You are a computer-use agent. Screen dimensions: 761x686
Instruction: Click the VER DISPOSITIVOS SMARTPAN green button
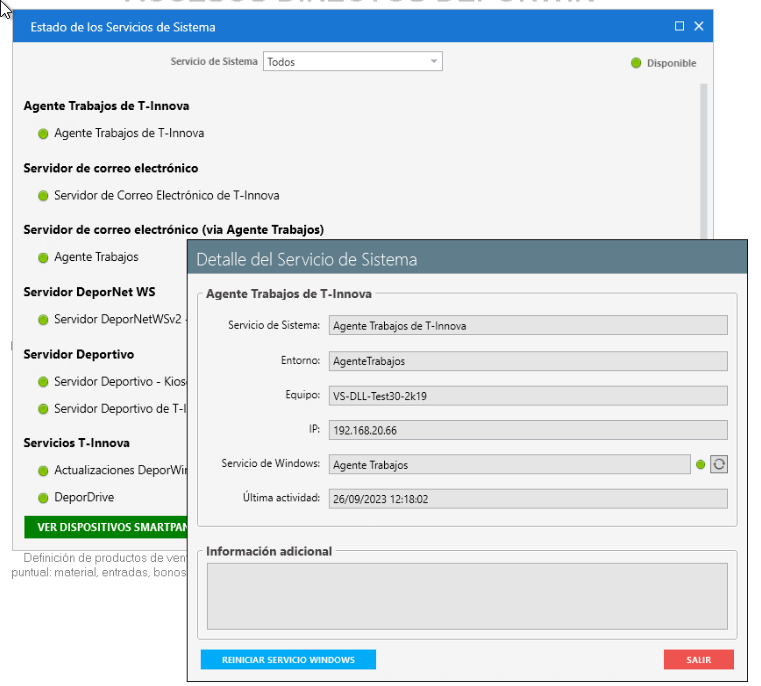coord(106,527)
